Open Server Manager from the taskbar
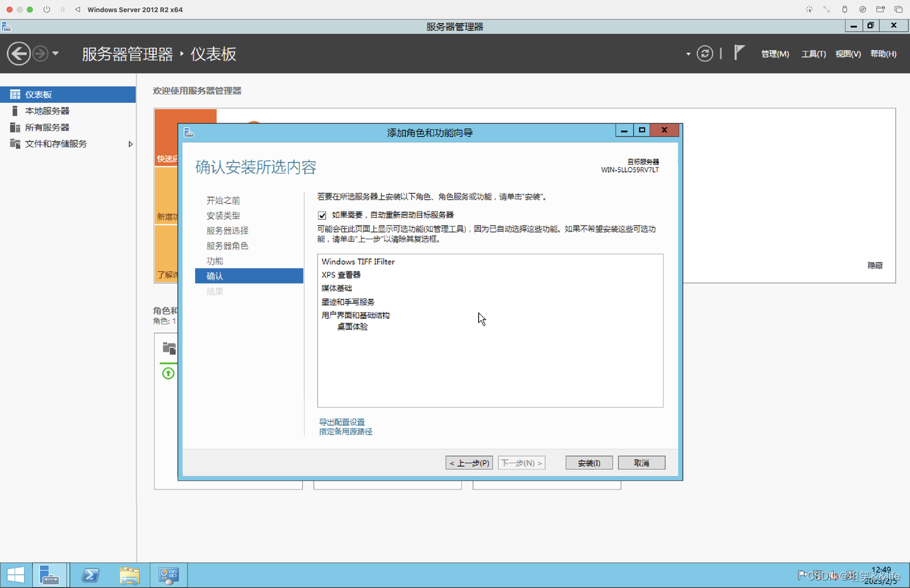This screenshot has height=588, width=910. (49, 575)
